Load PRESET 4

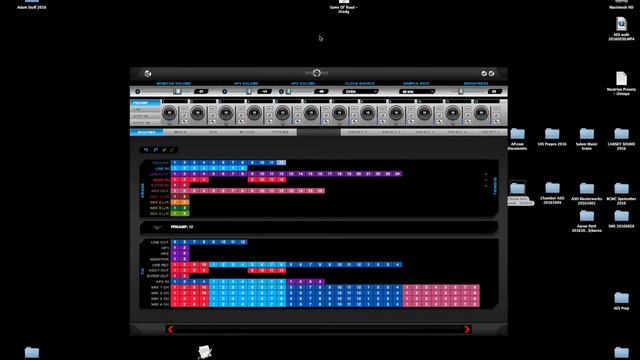(457, 132)
